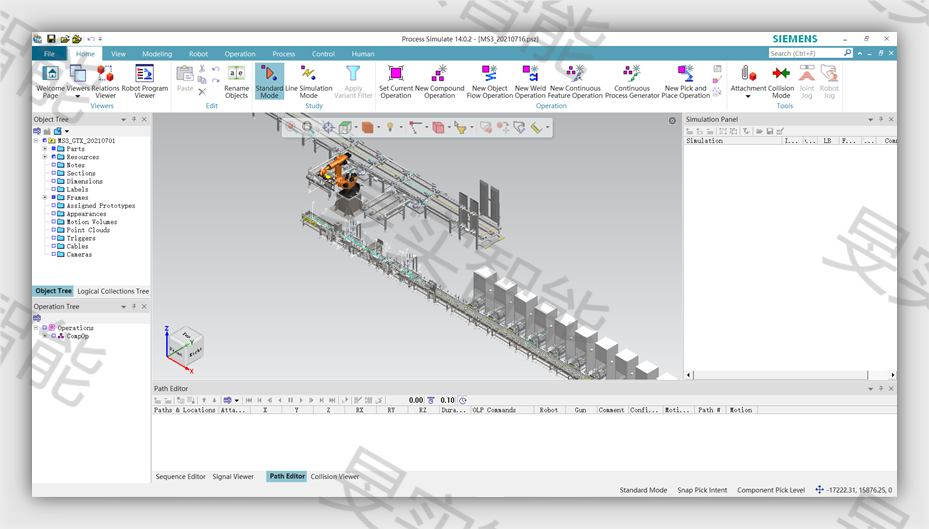The height and width of the screenshot is (529, 929).
Task: Toggle display checkbox for Cameras folder
Action: [x=52, y=254]
